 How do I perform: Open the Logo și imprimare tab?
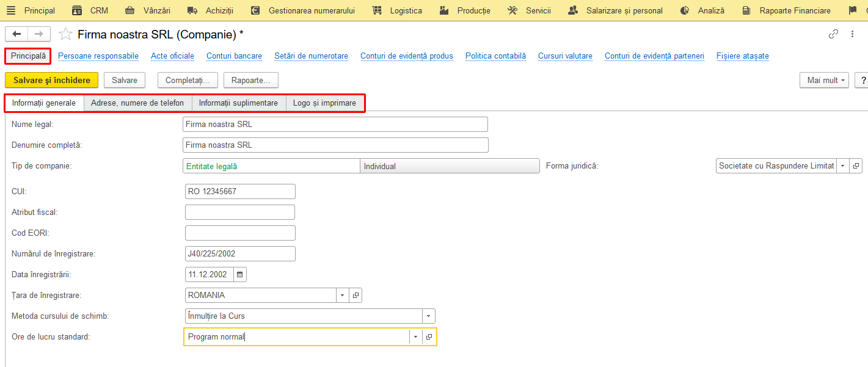(324, 103)
